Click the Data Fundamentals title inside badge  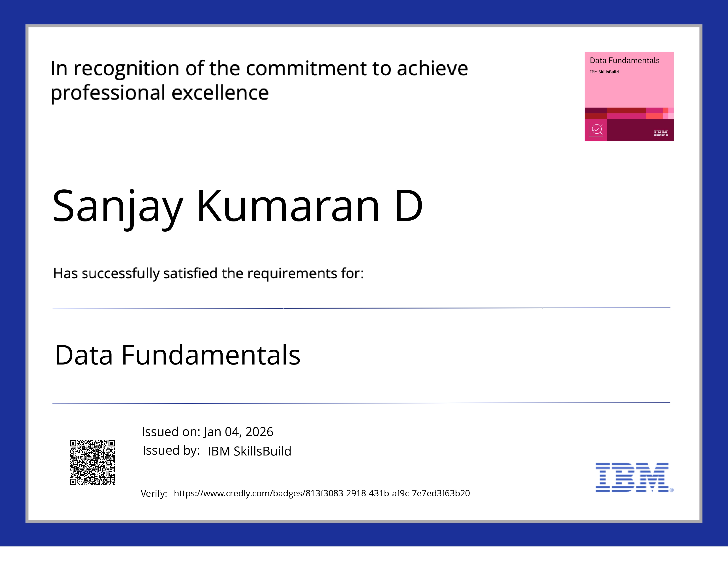(624, 60)
